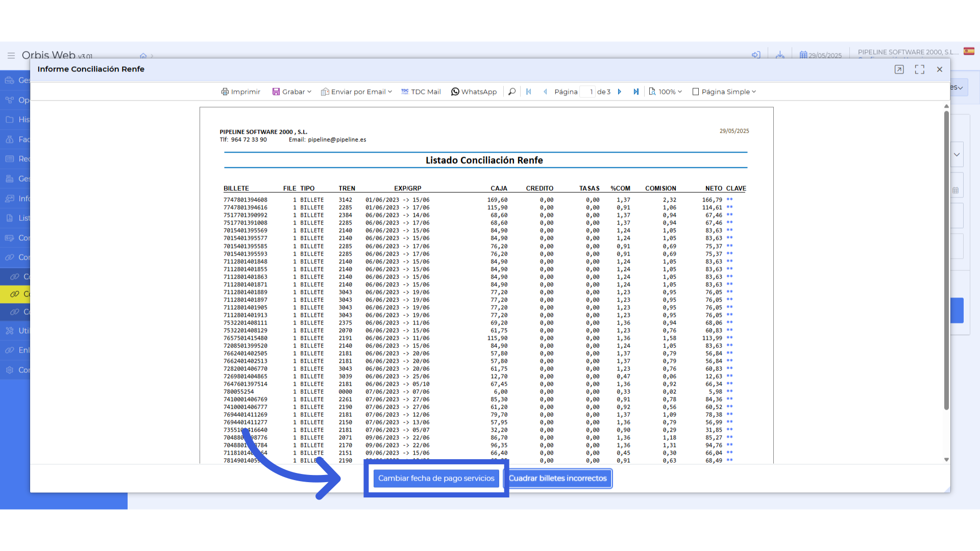
Task: Select billete number 7747801394616
Action: point(246,208)
